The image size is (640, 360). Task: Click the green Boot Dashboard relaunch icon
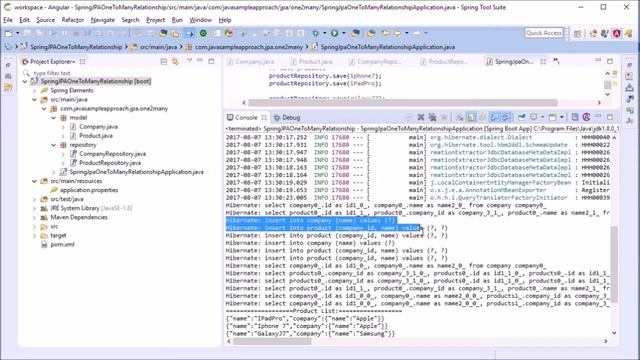pos(203,33)
